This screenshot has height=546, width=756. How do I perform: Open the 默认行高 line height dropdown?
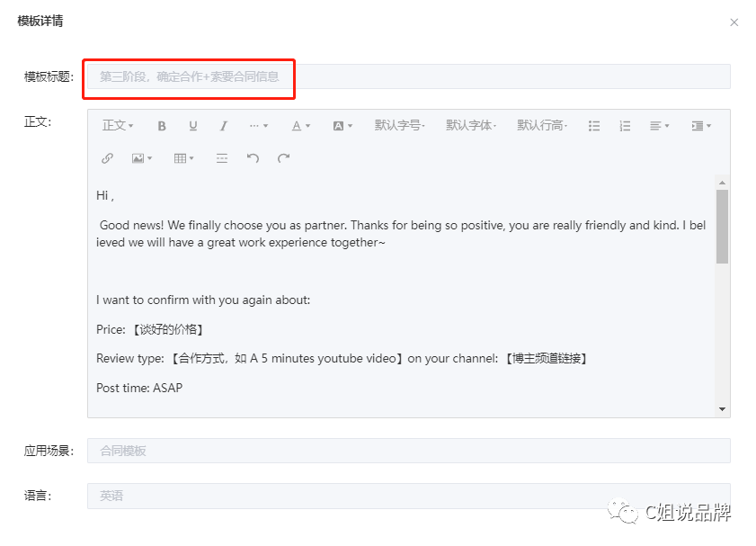(x=540, y=126)
